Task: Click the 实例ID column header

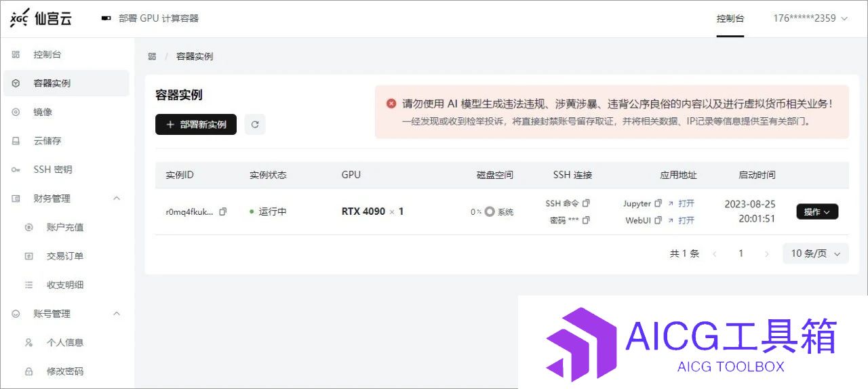Action: click(x=180, y=175)
